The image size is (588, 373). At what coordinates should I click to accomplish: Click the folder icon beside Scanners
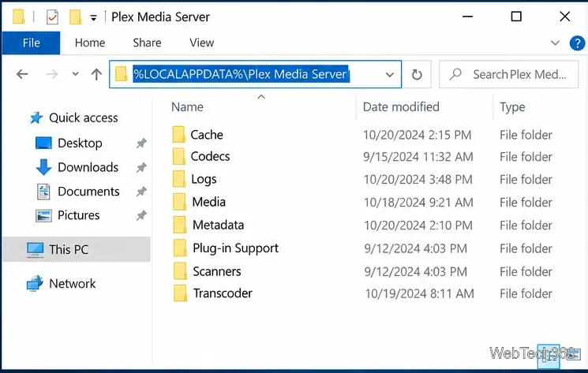[x=180, y=271]
